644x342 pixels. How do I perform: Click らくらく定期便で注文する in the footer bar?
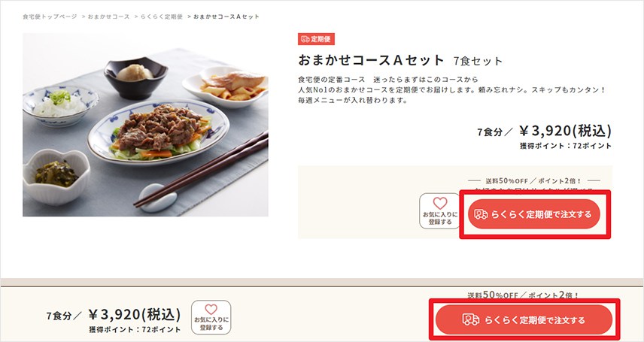point(524,319)
